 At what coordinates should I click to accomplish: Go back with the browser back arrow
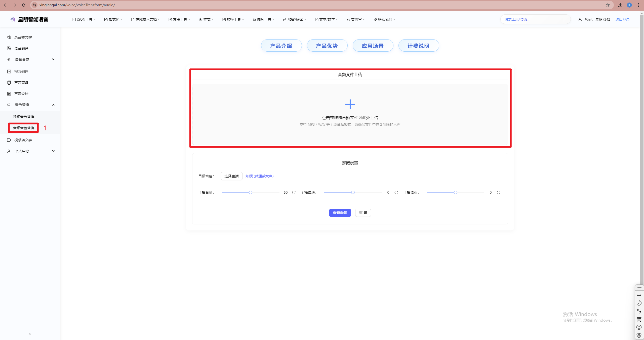[x=6, y=5]
